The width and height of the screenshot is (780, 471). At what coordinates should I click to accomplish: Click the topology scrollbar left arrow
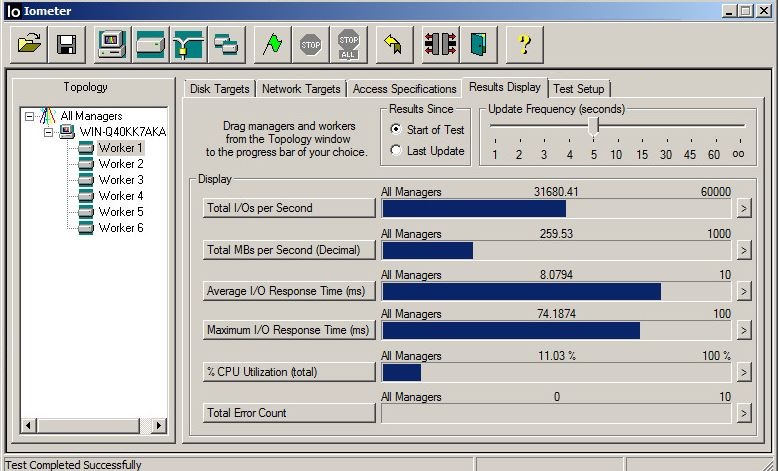(x=29, y=425)
